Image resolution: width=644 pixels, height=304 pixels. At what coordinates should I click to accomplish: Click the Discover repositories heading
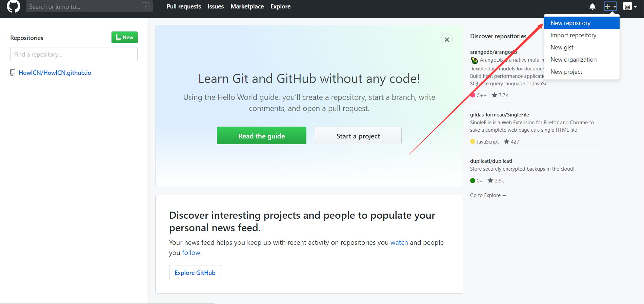498,36
